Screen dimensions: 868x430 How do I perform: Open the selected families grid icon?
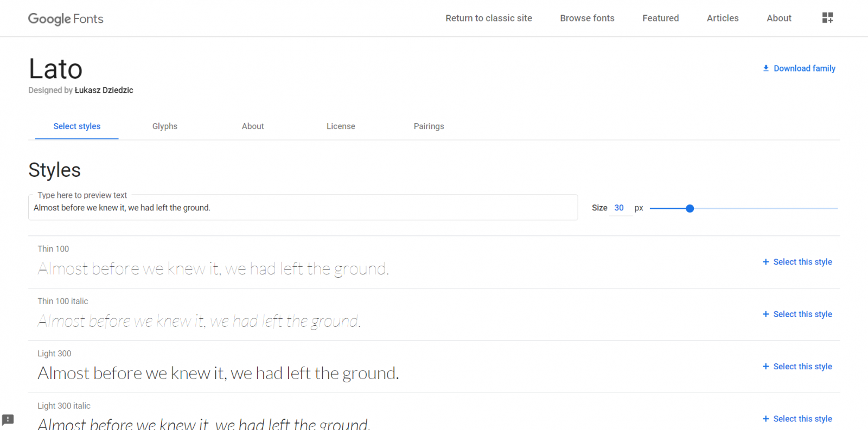827,18
